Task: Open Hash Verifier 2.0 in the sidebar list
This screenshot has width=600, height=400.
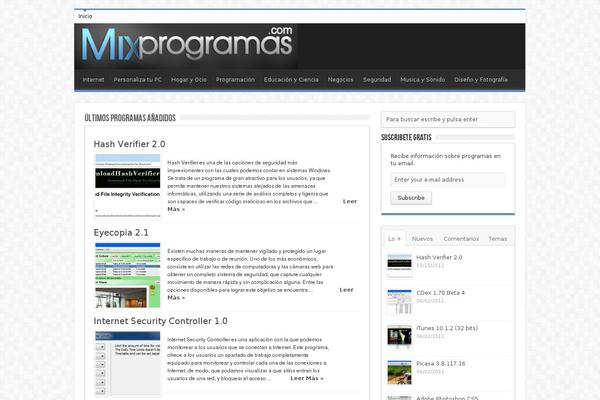Action: [x=439, y=258]
